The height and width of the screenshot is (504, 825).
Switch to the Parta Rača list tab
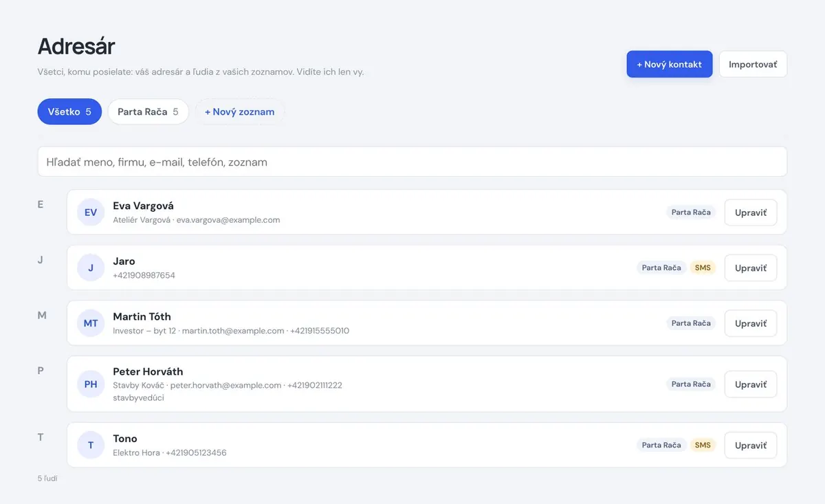148,111
